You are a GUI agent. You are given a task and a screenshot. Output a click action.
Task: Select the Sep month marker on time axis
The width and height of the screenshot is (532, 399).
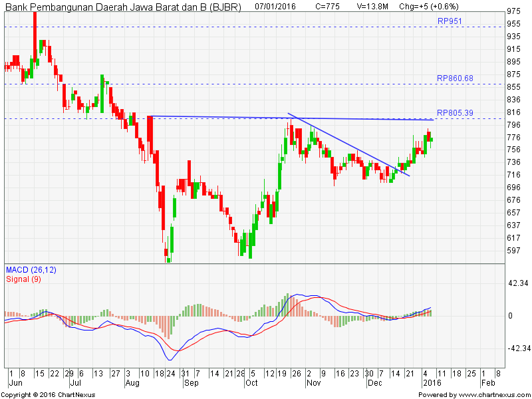click(191, 383)
